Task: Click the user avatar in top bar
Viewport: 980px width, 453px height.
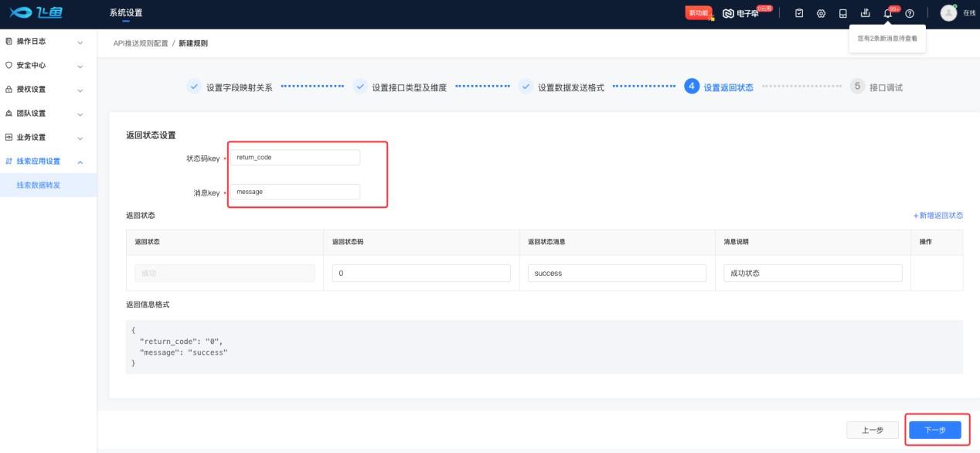Action: coord(948,13)
